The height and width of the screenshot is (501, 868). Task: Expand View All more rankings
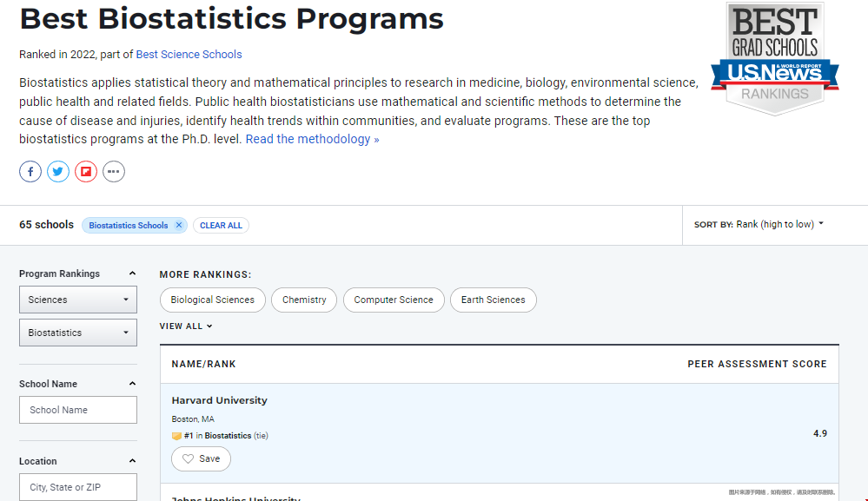point(186,326)
